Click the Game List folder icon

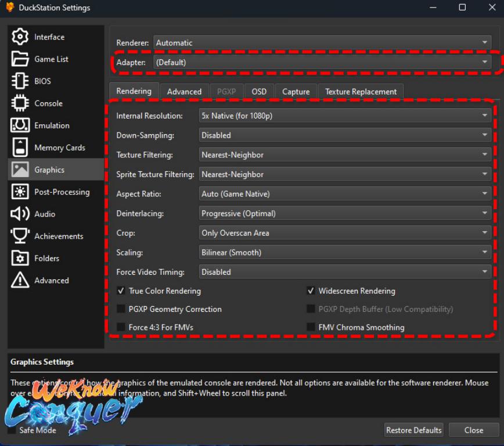coord(20,59)
